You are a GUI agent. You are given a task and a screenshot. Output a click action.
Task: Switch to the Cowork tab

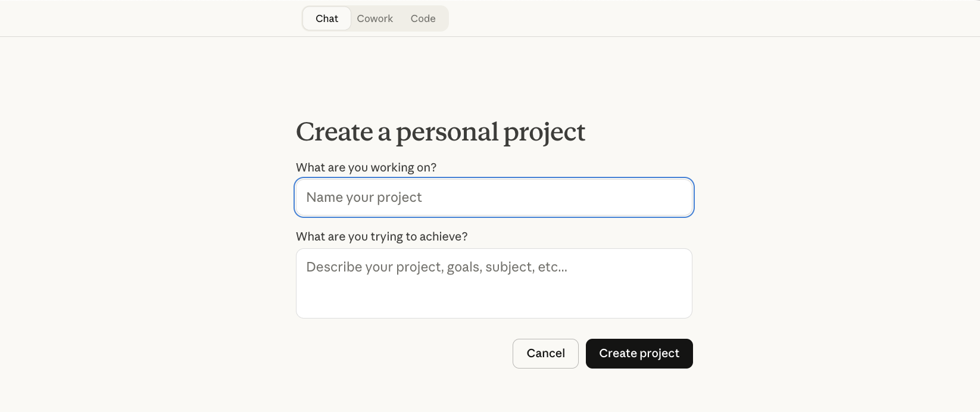(x=374, y=18)
